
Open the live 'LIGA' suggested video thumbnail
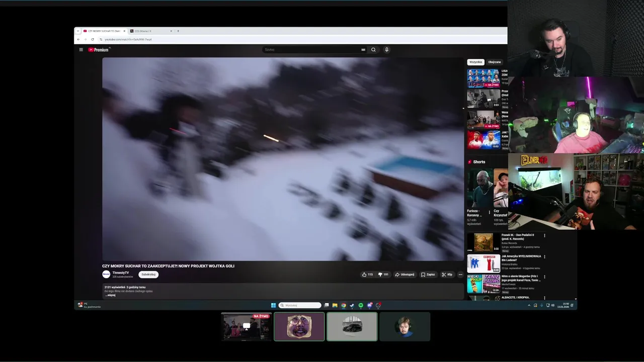pos(484,78)
